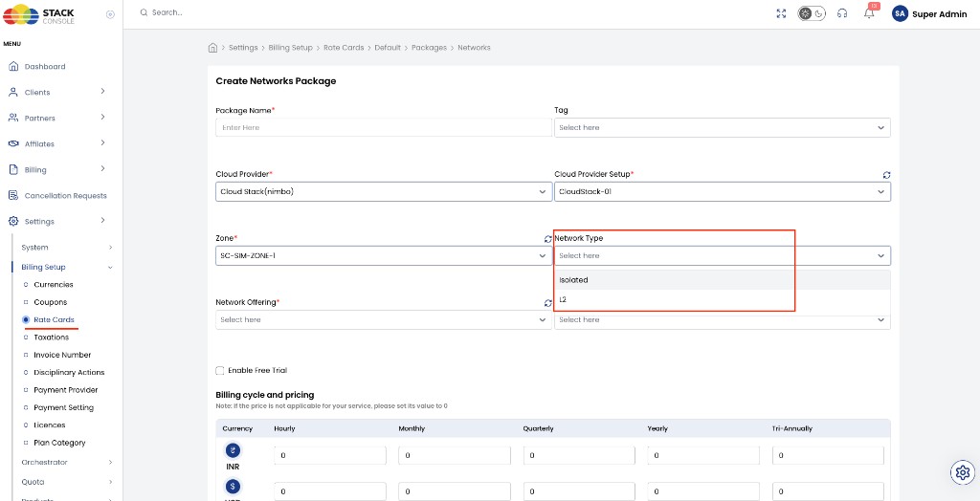Viewport: 980px width, 501px height.
Task: Expand the Billing chevron
Action: coord(102,168)
